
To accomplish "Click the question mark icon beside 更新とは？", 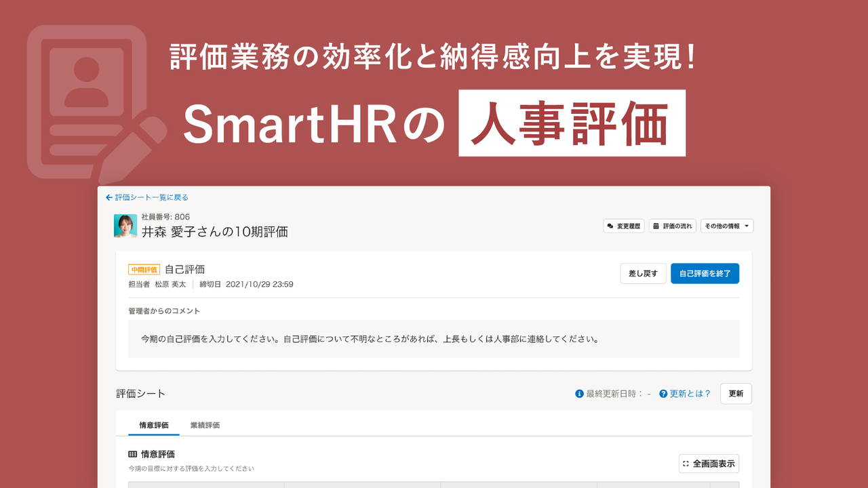I will 663,393.
